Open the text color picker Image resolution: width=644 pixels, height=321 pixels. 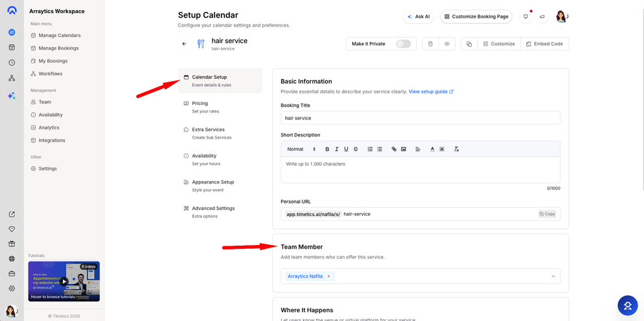tap(432, 149)
